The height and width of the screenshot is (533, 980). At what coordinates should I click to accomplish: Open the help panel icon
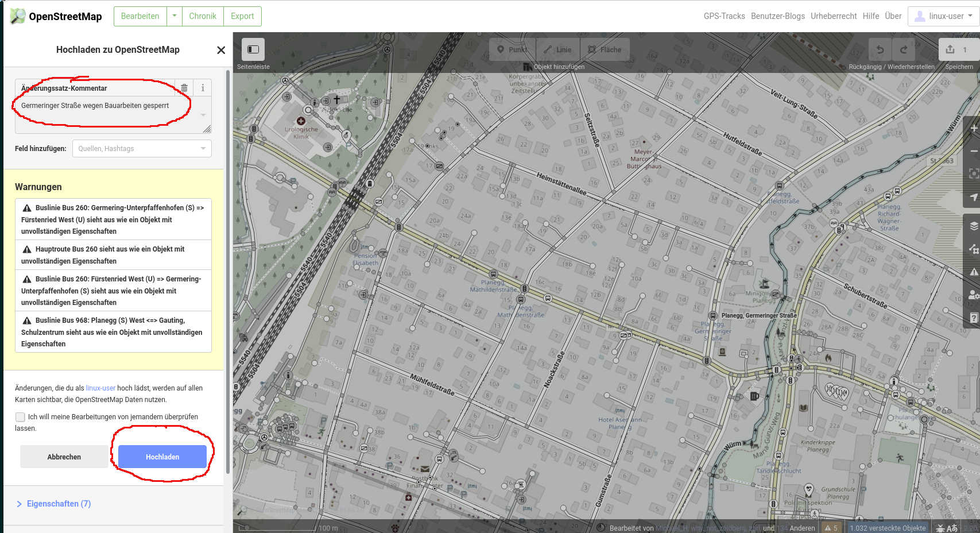point(973,318)
